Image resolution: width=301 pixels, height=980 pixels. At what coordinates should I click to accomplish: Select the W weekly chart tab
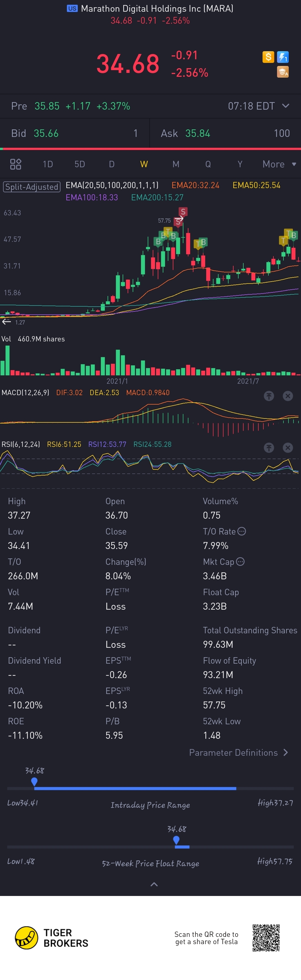tap(144, 164)
